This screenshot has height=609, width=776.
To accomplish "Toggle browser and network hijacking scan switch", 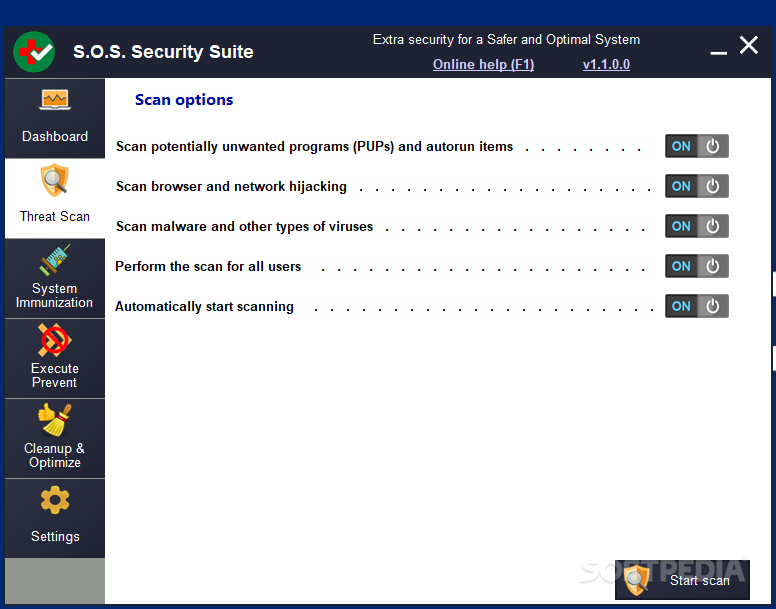I will tap(696, 186).
